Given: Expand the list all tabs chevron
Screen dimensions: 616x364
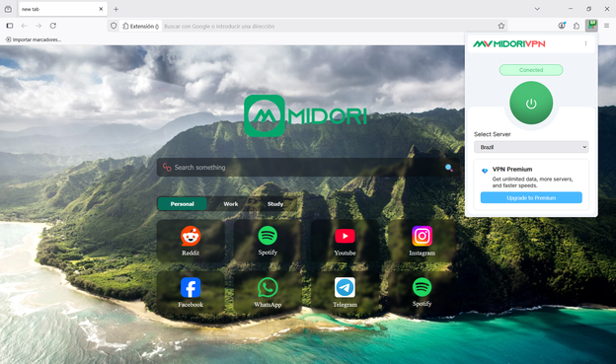Looking at the screenshot, I should click(537, 9).
